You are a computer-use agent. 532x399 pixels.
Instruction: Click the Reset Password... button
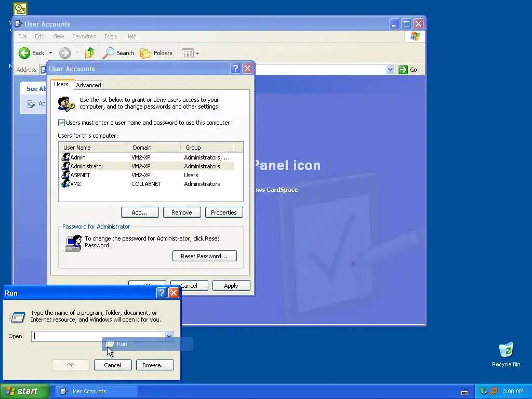tap(205, 256)
